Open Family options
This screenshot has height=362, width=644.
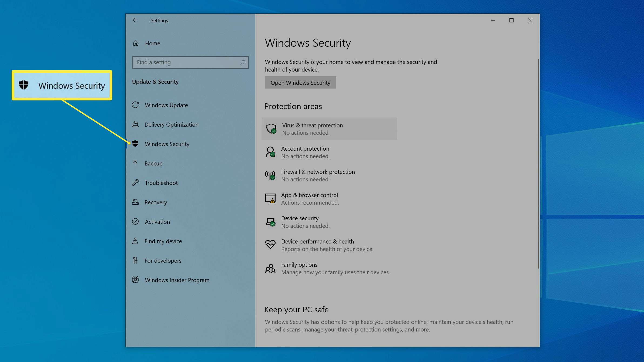coord(329,268)
